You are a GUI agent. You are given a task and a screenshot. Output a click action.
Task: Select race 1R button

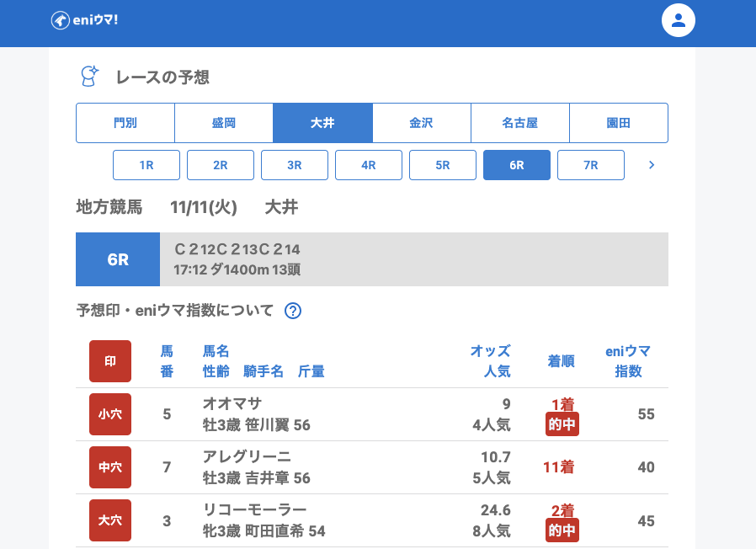[x=146, y=165]
